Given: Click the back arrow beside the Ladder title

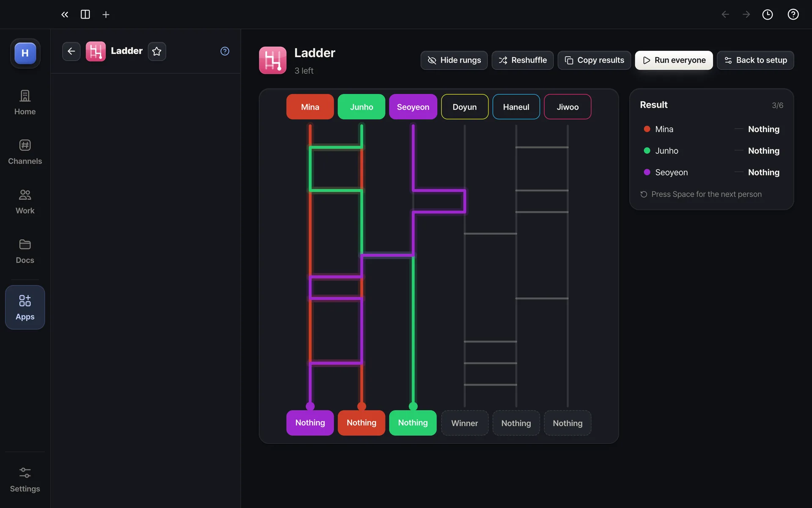Looking at the screenshot, I should (x=71, y=51).
